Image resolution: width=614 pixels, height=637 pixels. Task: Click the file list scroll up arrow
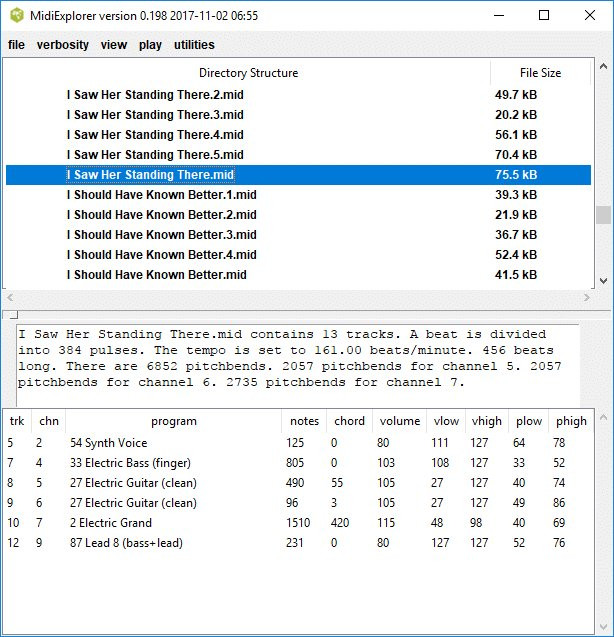click(x=603, y=66)
